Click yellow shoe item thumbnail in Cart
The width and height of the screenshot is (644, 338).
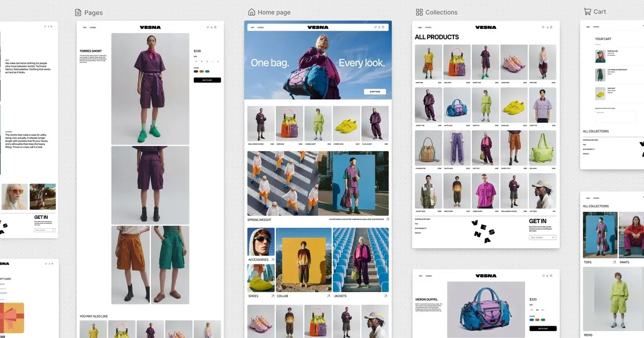pyautogui.click(x=601, y=93)
